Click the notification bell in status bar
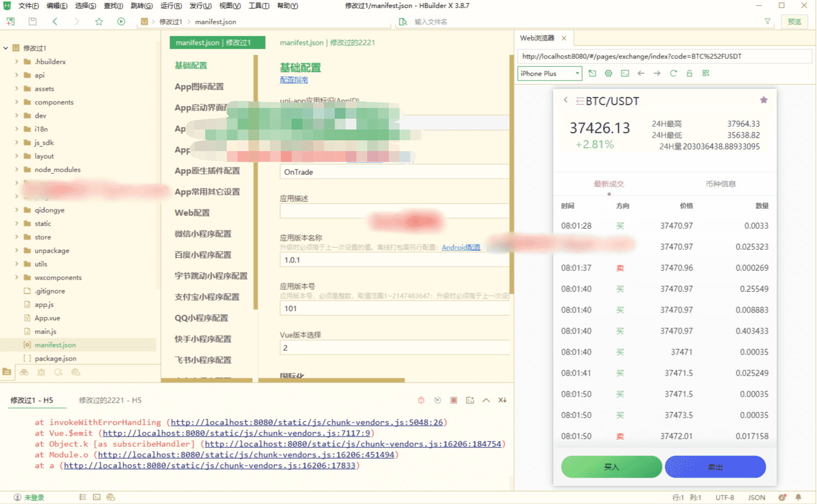 point(798,497)
